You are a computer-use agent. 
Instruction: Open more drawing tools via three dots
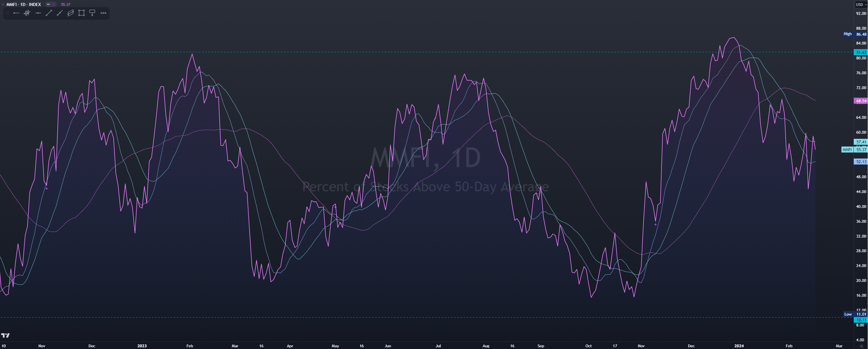104,13
